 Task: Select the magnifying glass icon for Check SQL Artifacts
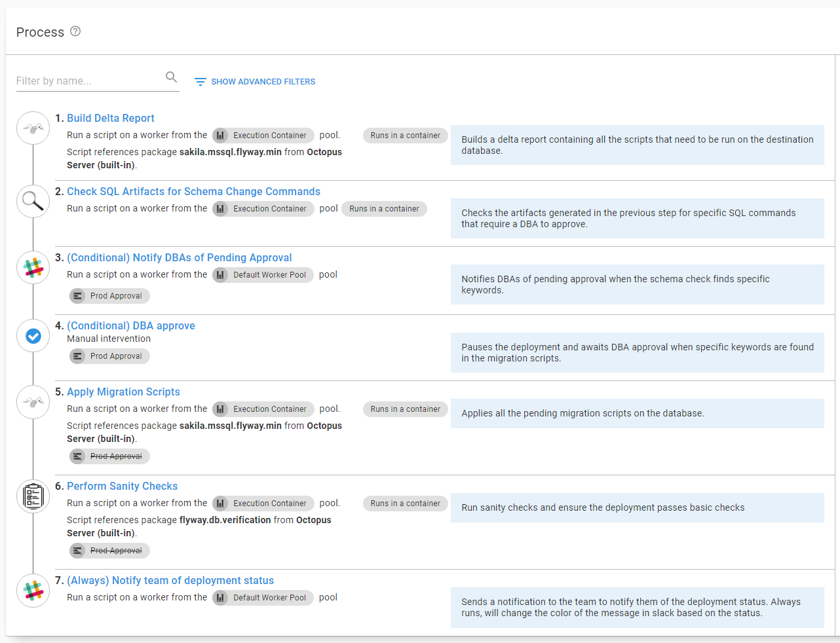(33, 201)
